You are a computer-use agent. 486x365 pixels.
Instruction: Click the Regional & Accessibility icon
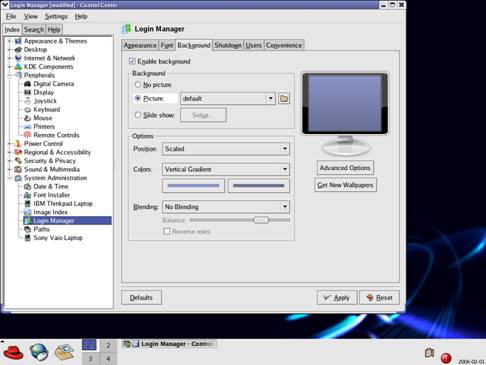[x=18, y=152]
